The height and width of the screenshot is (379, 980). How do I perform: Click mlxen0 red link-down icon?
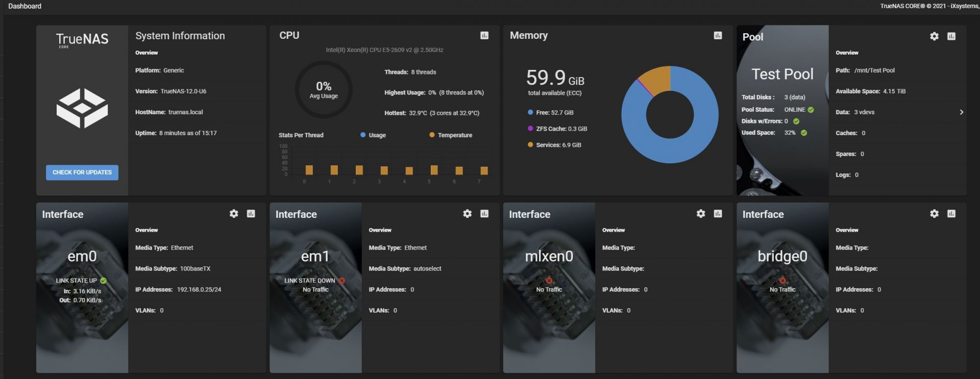(549, 281)
